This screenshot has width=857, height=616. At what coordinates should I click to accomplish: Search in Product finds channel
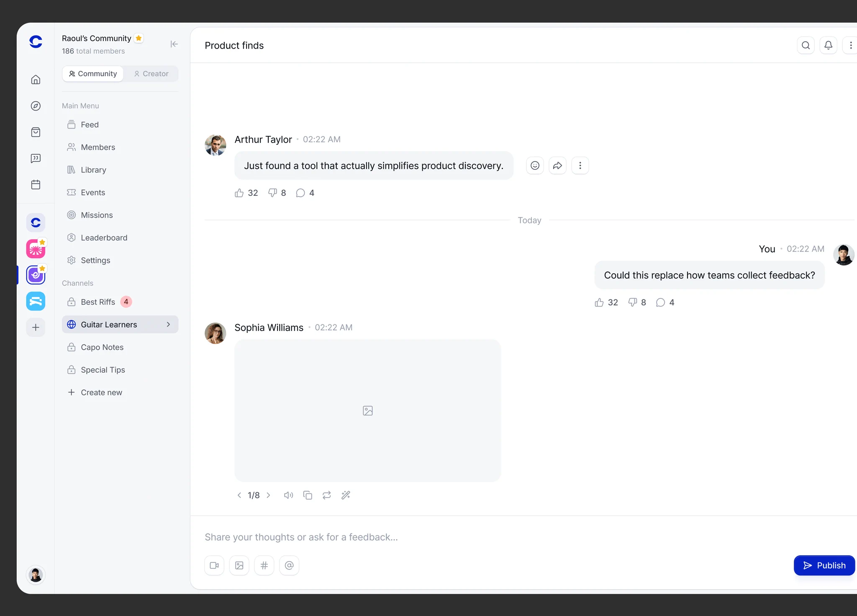pyautogui.click(x=806, y=45)
